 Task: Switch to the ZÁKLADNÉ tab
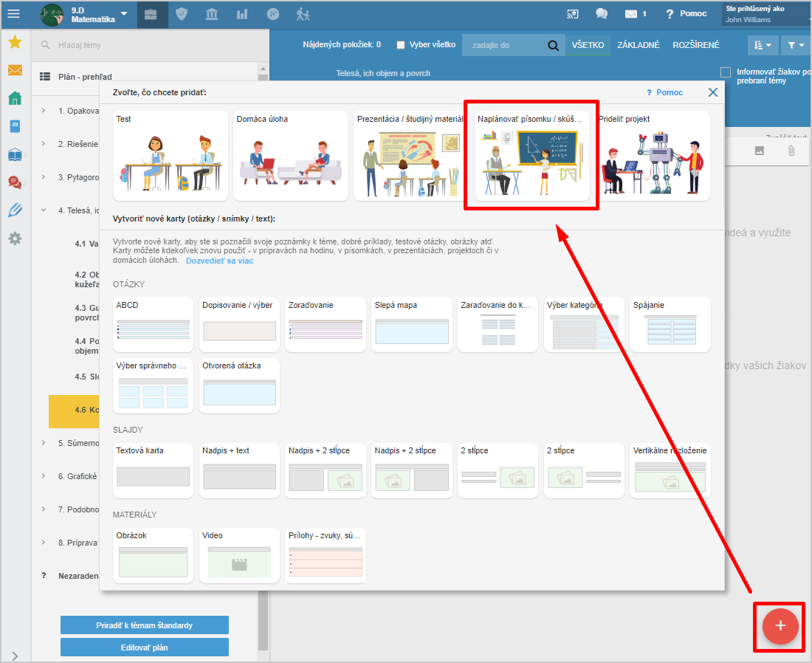point(638,46)
